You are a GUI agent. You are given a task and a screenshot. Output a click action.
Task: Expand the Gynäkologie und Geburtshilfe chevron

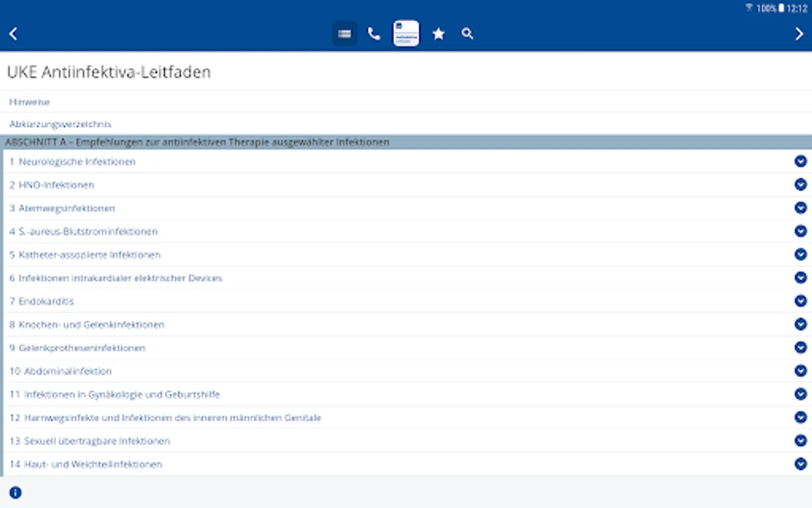(801, 394)
